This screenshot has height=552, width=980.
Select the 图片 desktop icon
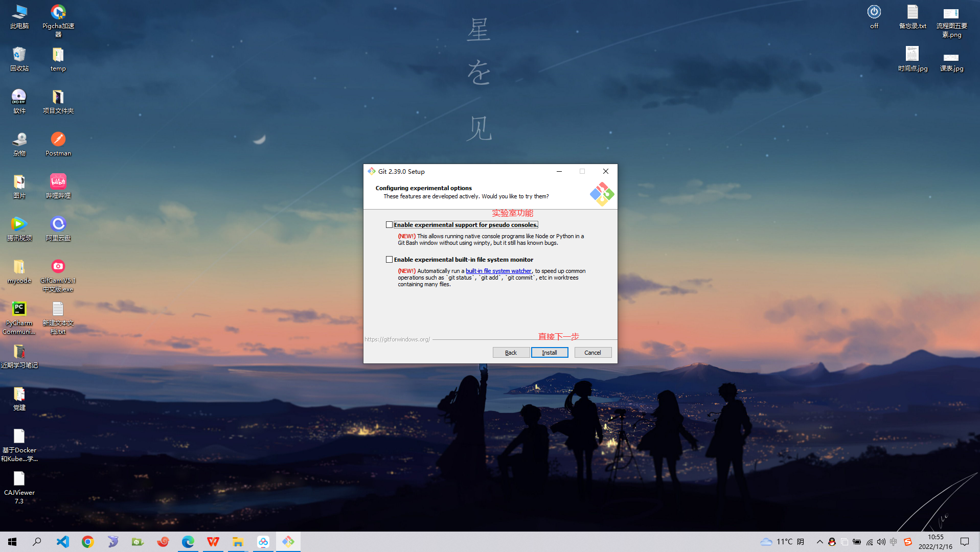[19, 187]
